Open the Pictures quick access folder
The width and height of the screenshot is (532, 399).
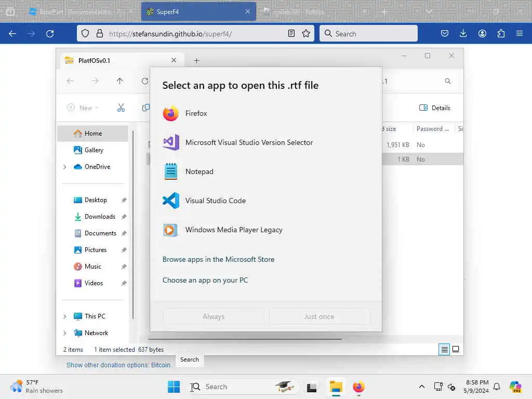[96, 250]
